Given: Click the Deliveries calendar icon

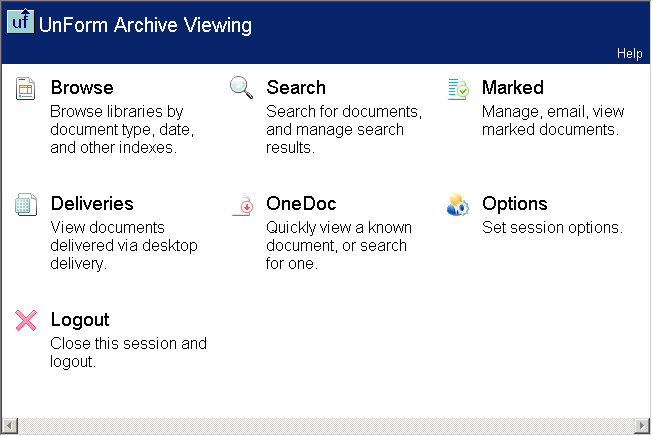Looking at the screenshot, I should [26, 205].
